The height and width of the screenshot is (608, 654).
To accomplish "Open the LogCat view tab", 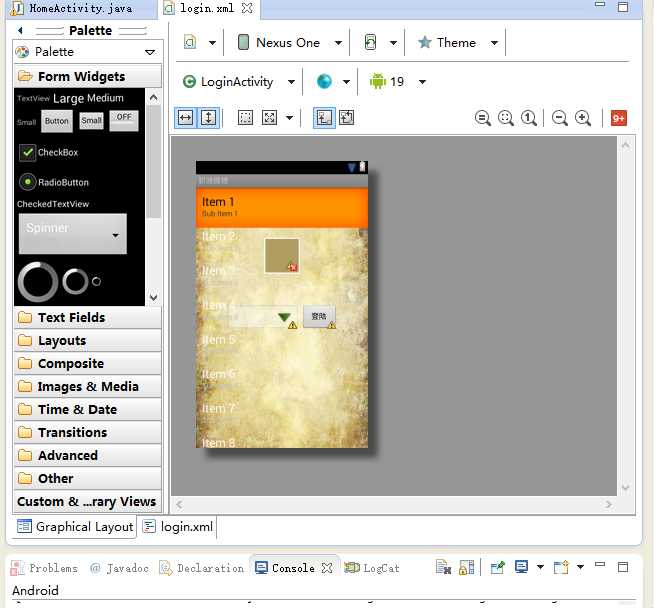I will pos(372,568).
